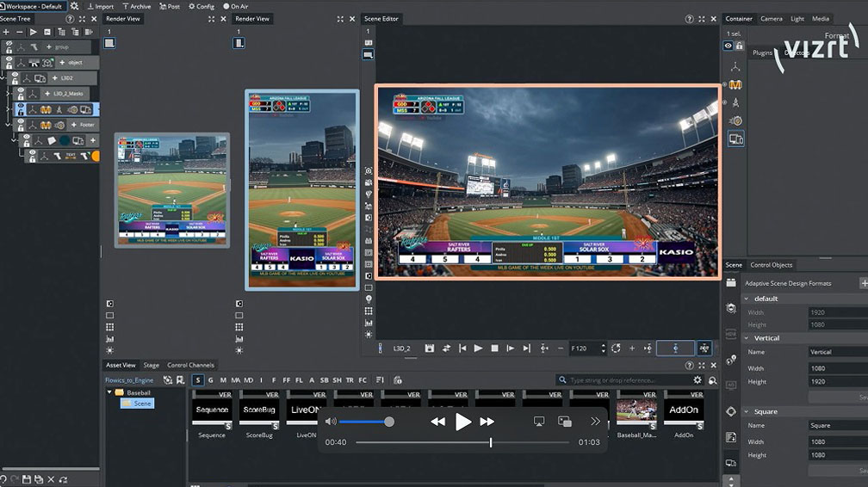Click the save icon next to L3D_2
The image size is (868, 487).
coord(431,348)
